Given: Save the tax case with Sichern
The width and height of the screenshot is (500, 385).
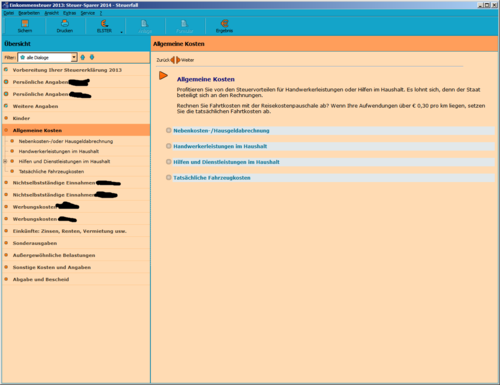Looking at the screenshot, I should coord(25,26).
